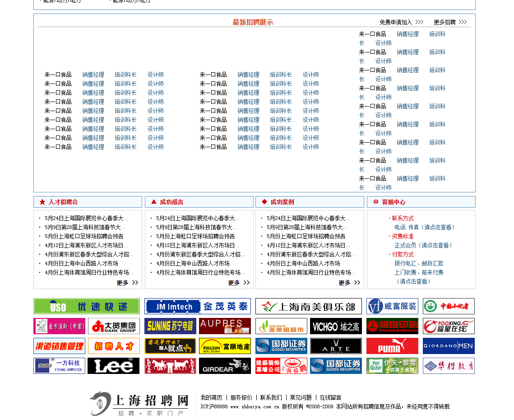The width and height of the screenshot is (514, 420).
Task: Go to 上海招聘网 footer site logo
Action: [x=139, y=404]
